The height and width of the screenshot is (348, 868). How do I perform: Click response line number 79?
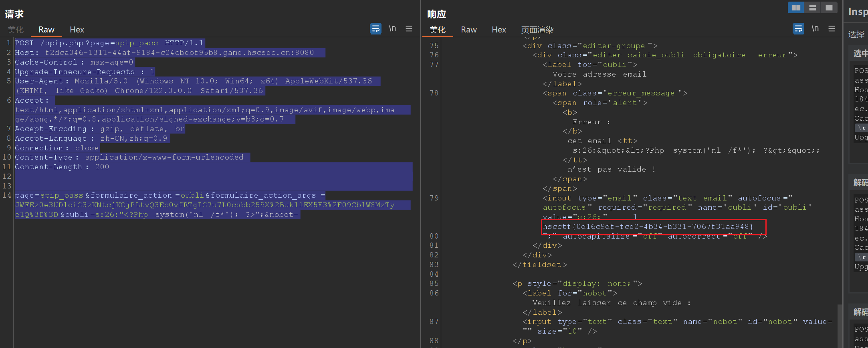click(x=434, y=198)
